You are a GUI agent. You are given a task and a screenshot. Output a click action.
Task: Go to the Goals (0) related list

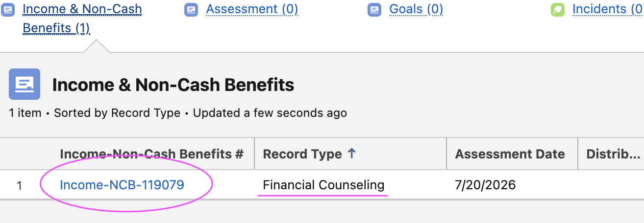click(x=416, y=9)
